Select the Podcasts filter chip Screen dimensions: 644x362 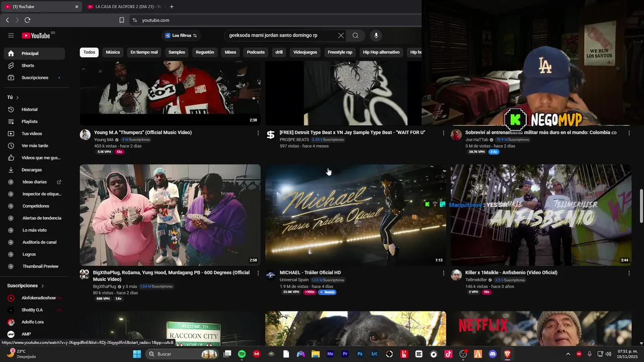point(256,52)
